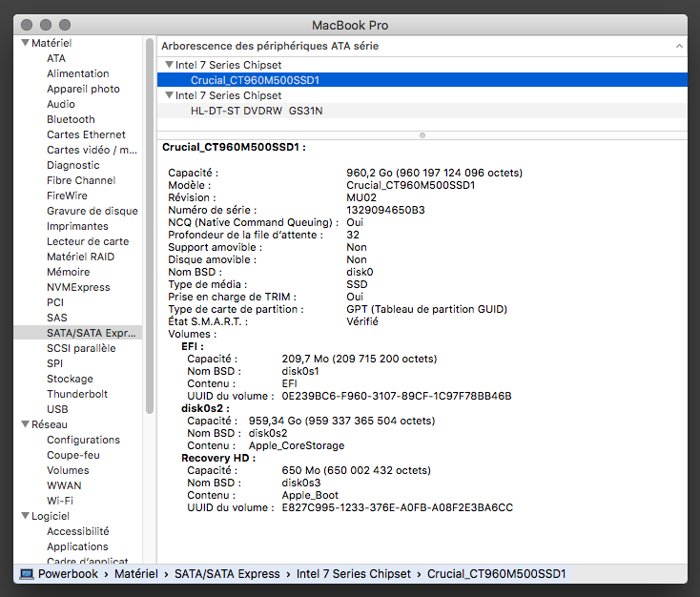The width and height of the screenshot is (700, 597).
Task: Open NVMExpress category
Action: click(x=78, y=287)
